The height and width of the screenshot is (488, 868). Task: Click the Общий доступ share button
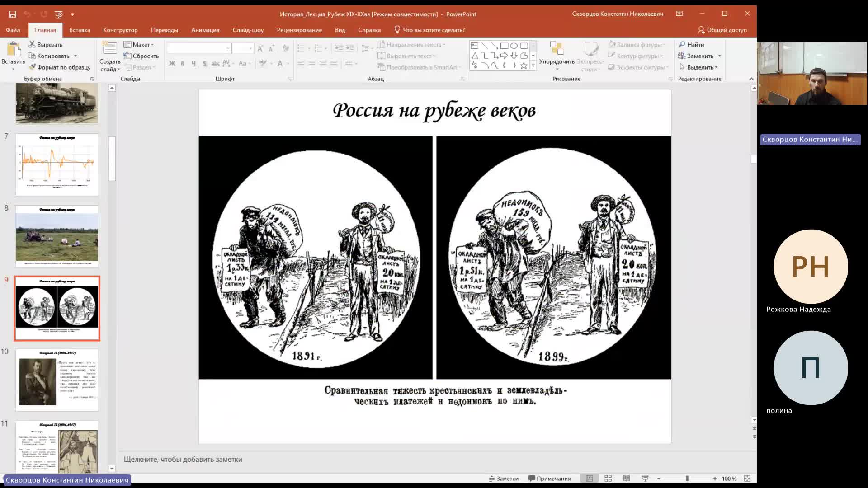[x=722, y=30]
